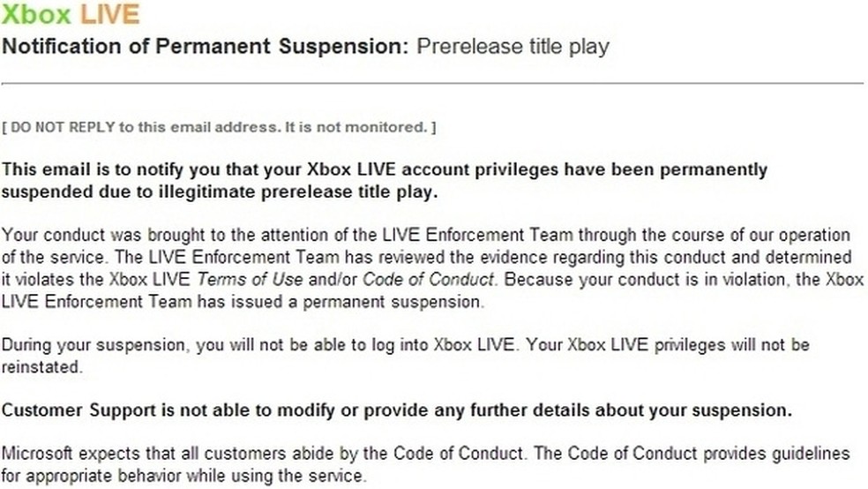Click "Your conduct was brought to the attention"
Image resolution: width=868 pixels, height=489 pixels.
(132, 236)
